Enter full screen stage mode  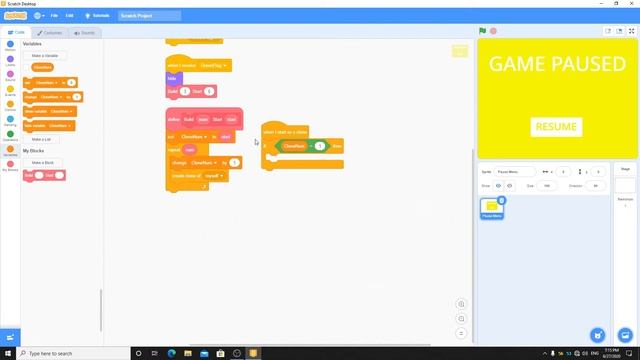[x=631, y=31]
